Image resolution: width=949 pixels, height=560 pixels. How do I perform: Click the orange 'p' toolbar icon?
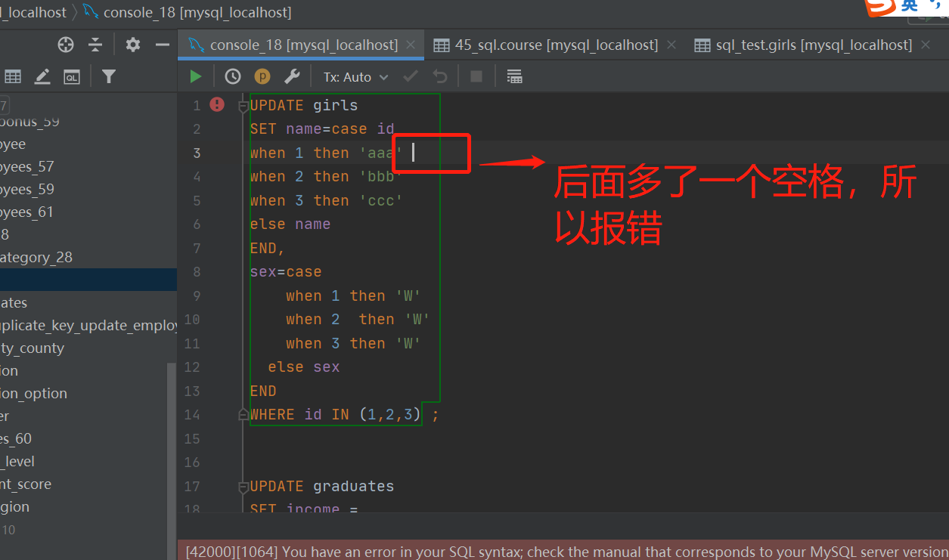262,76
